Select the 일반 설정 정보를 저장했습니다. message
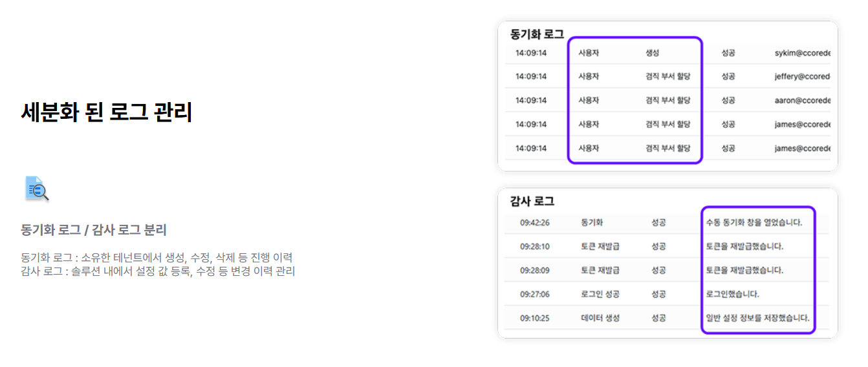Image resolution: width=868 pixels, height=367 pixels. tap(758, 318)
